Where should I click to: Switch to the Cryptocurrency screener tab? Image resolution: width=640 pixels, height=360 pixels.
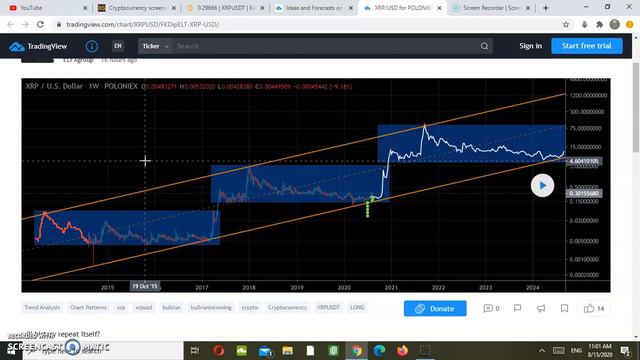tap(136, 8)
